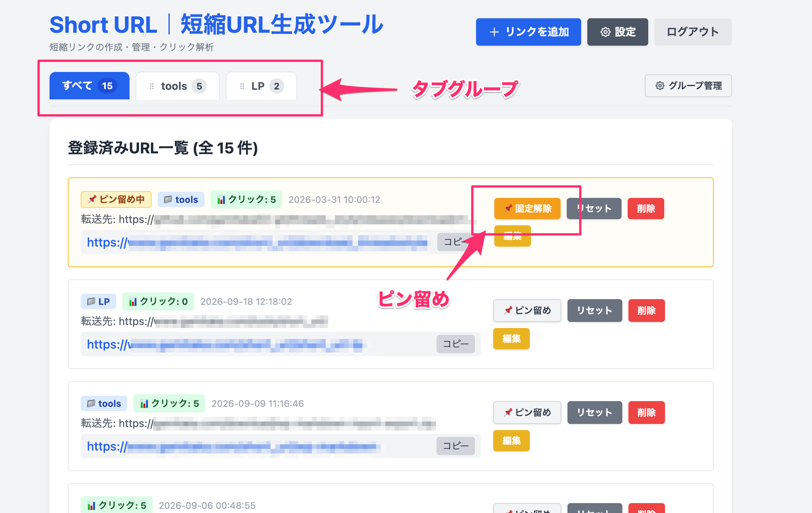
Task: Grab the drag handle on LP tab
Action: (242, 86)
